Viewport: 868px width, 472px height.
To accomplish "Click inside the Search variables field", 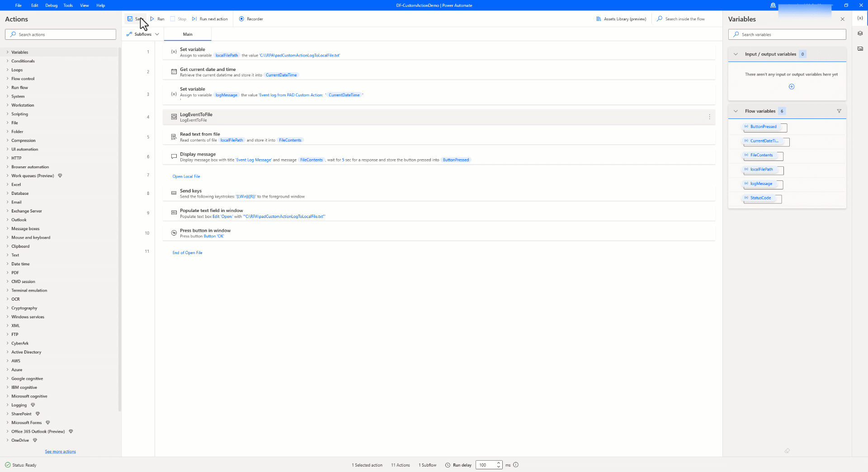I will tap(787, 34).
